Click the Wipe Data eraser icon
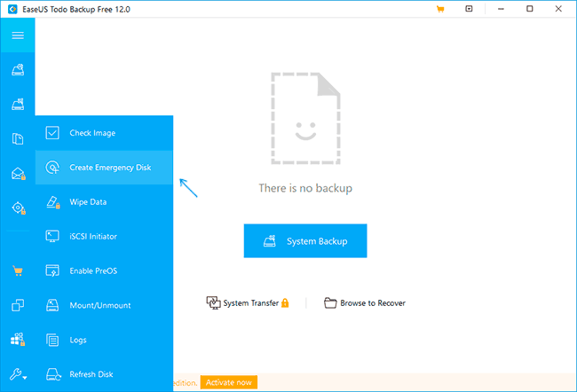577x392 pixels. point(53,202)
